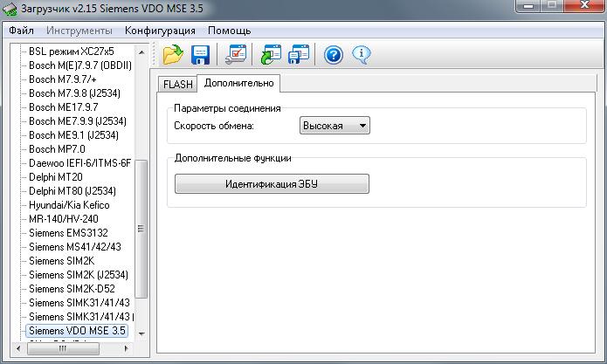Open About info speech bubble icon
Viewport: 607px width, 364px height.
coord(362,55)
